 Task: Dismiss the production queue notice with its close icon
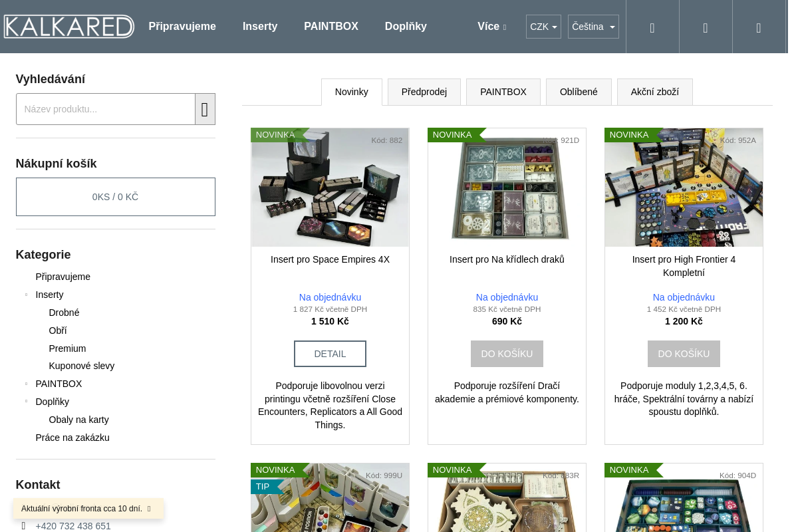[x=149, y=509]
